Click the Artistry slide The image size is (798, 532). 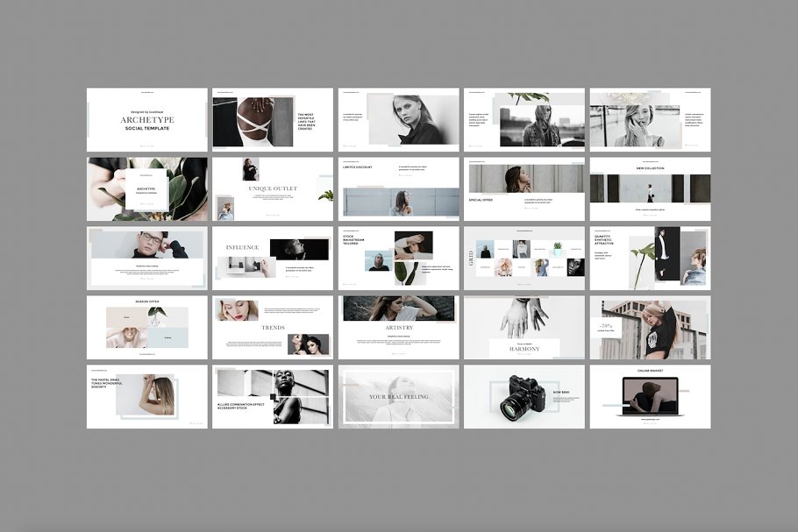398,327
